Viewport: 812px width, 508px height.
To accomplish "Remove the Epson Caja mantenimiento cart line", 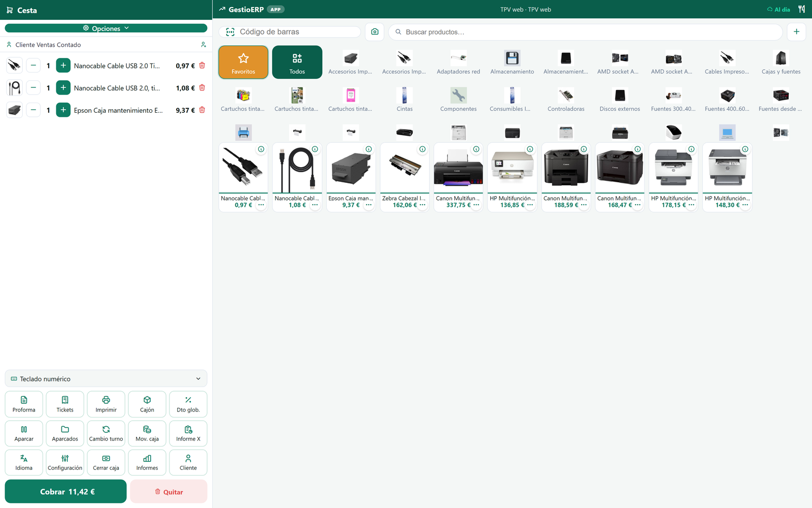I will [x=202, y=110].
